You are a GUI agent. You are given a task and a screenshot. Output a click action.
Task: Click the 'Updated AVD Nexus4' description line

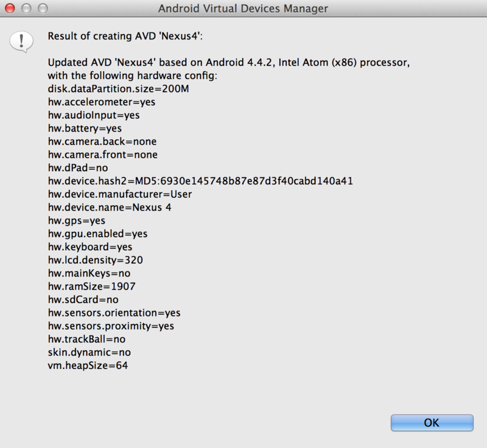[229, 63]
